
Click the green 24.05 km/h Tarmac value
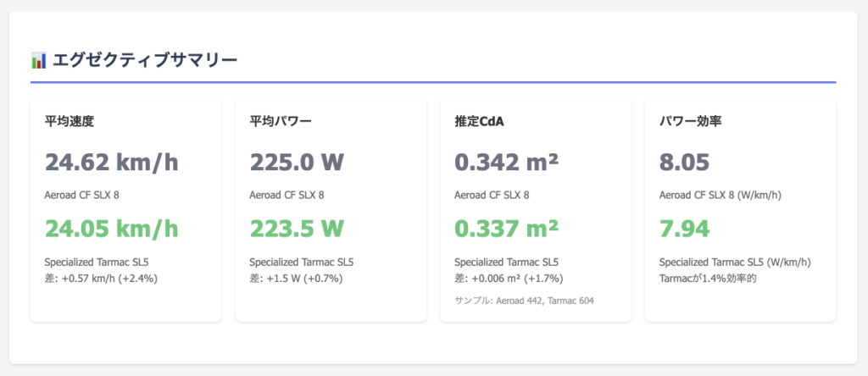pyautogui.click(x=111, y=228)
